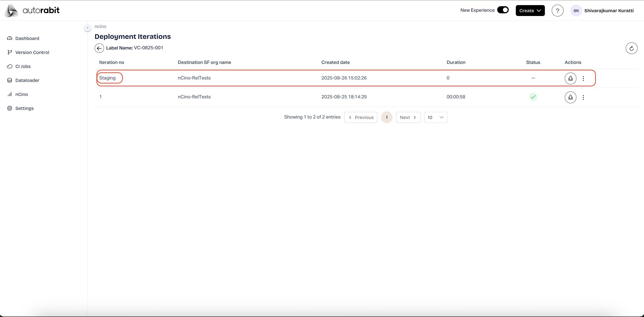Open the three-dot menu for iteration 1

583,97
